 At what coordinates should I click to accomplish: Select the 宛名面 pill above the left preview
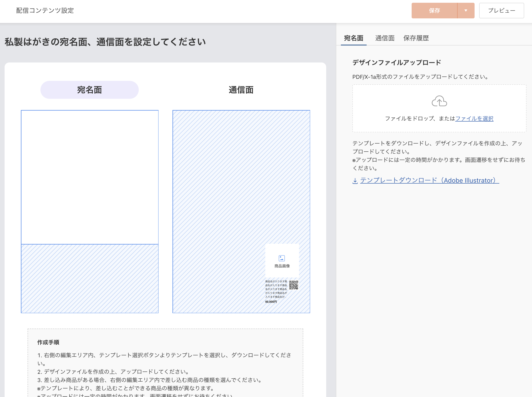coord(89,89)
